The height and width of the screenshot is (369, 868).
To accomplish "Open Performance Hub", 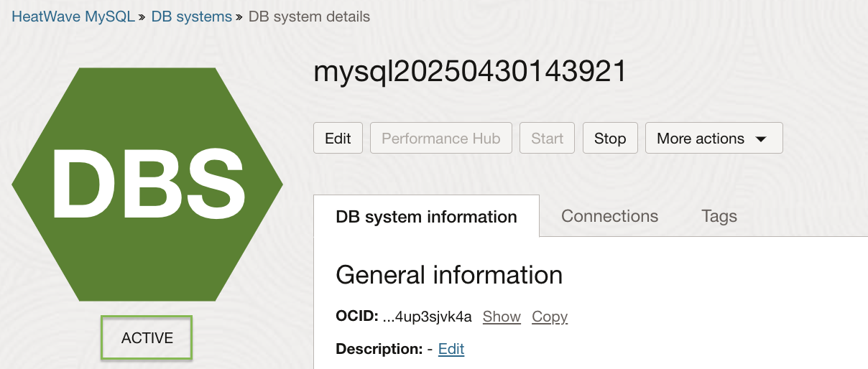I will coord(440,138).
